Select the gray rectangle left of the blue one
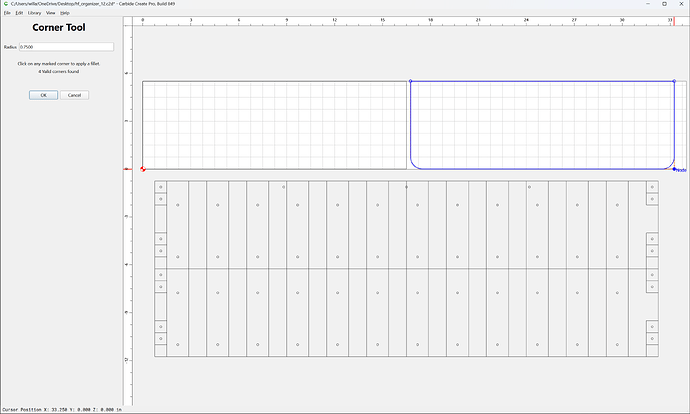The image size is (690, 414). pos(274,125)
